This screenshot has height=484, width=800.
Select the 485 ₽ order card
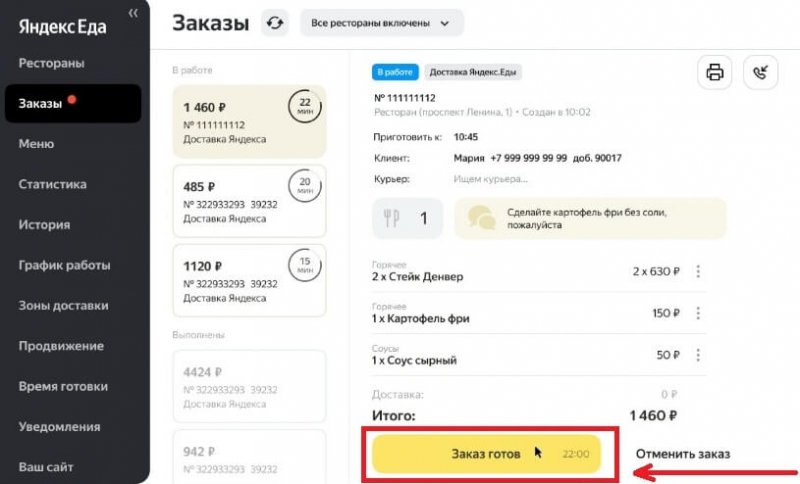point(249,201)
